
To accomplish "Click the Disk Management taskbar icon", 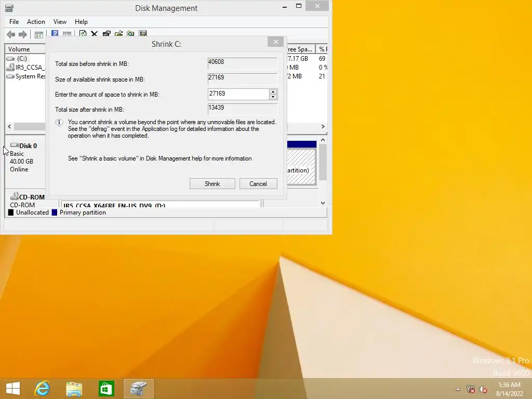I will tap(138, 389).
